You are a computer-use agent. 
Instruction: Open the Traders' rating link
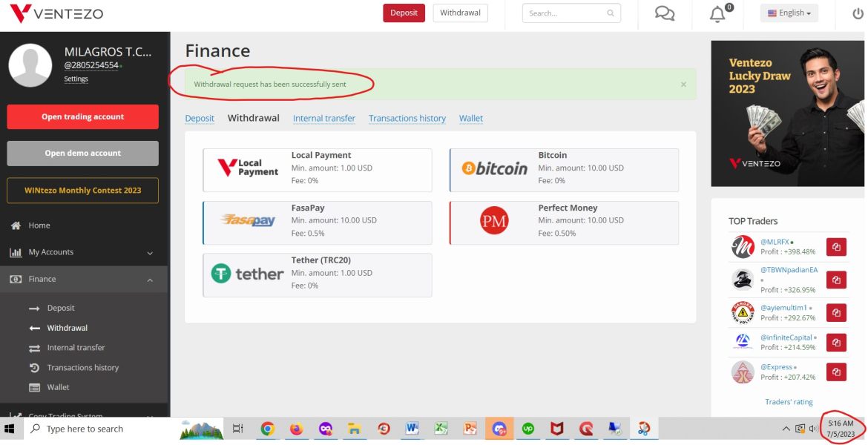(789, 402)
